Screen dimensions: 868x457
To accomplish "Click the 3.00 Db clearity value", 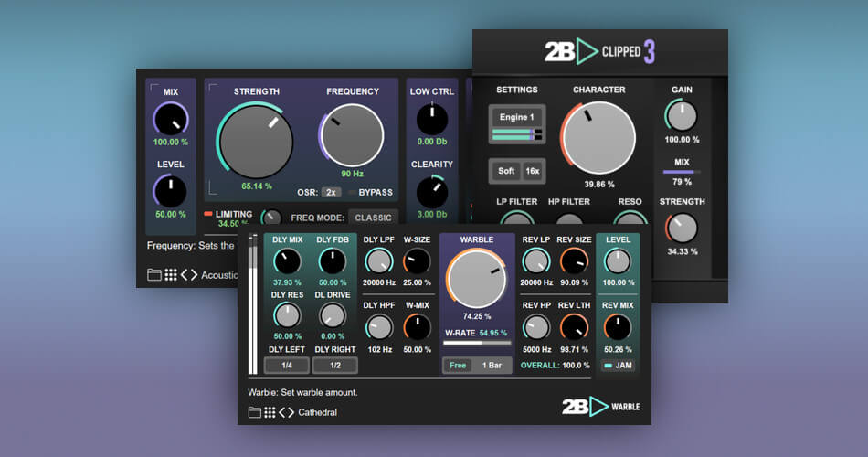I will click(x=432, y=215).
